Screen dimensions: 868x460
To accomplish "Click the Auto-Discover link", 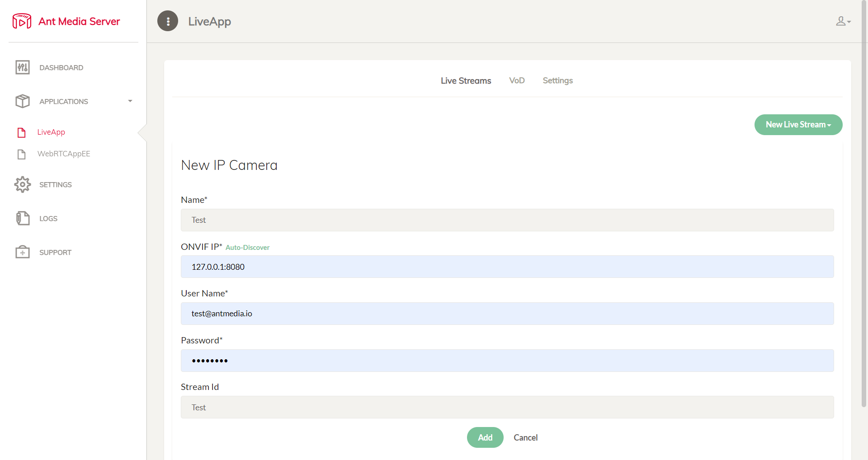I will click(247, 248).
